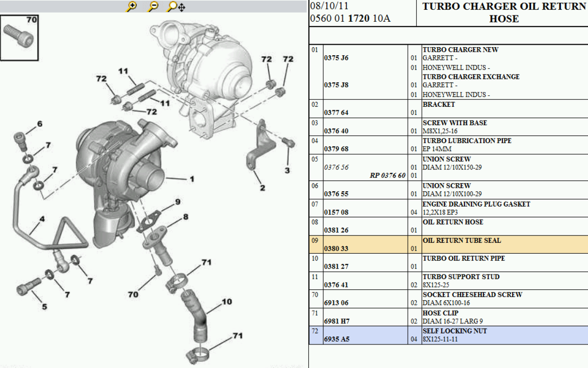This screenshot has height=368, width=588.
Task: Click reference number 09 in table
Action: 315,240
